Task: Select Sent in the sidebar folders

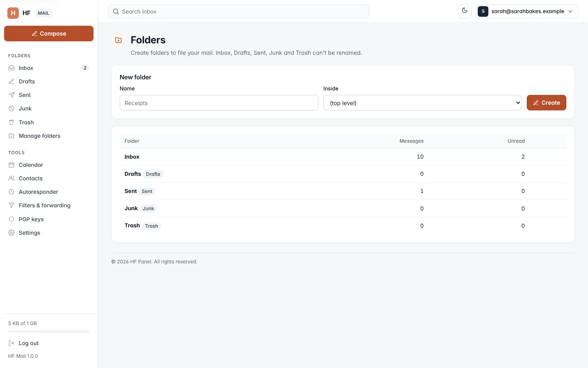Action: [49, 95]
